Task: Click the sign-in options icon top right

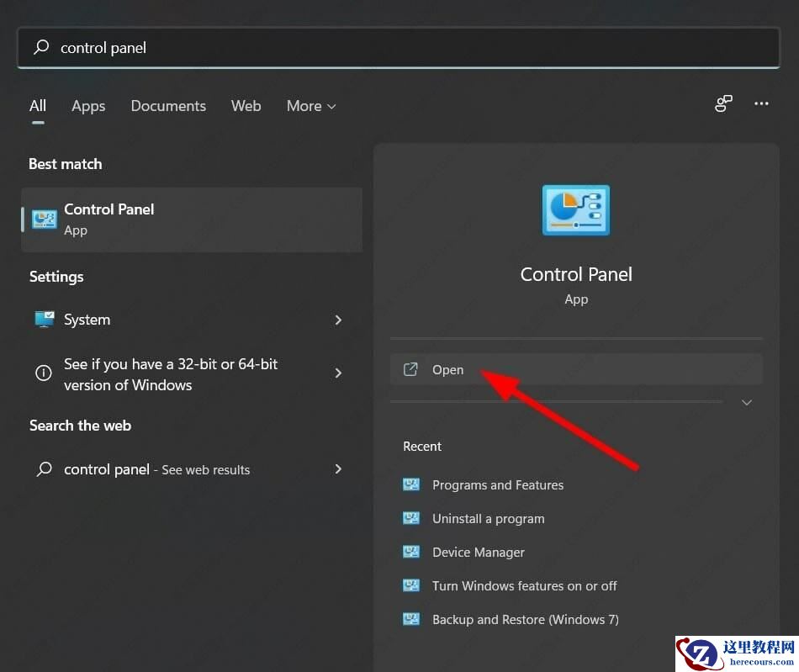Action: (723, 103)
